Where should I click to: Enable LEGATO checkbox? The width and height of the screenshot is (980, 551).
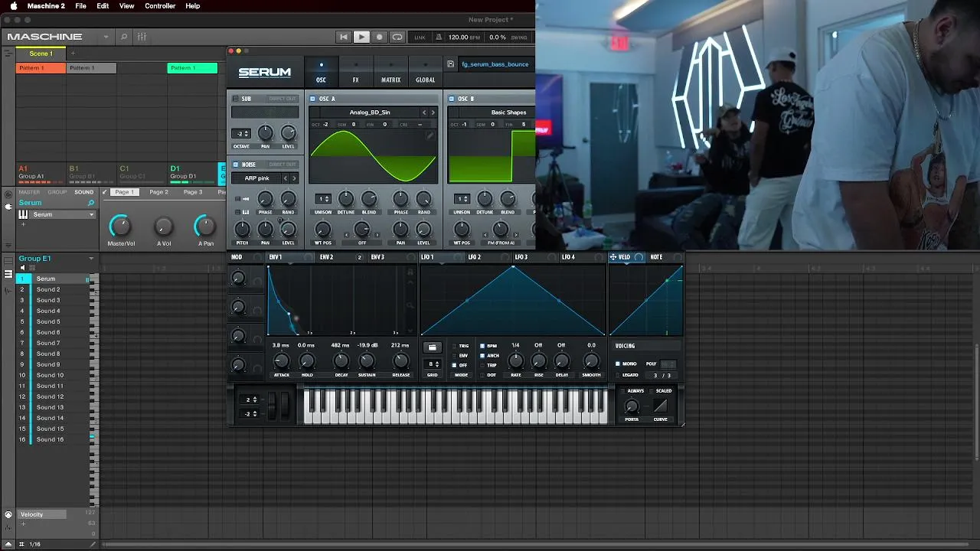(619, 375)
